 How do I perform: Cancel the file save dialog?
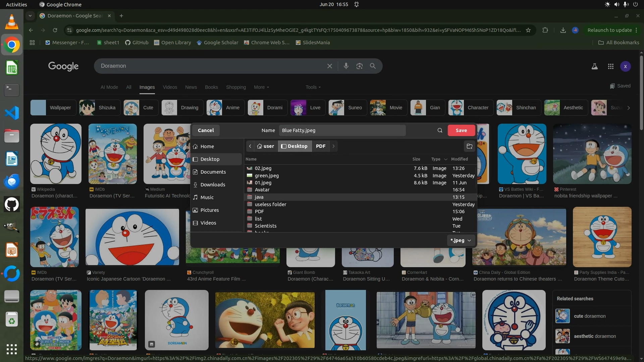[x=206, y=130]
